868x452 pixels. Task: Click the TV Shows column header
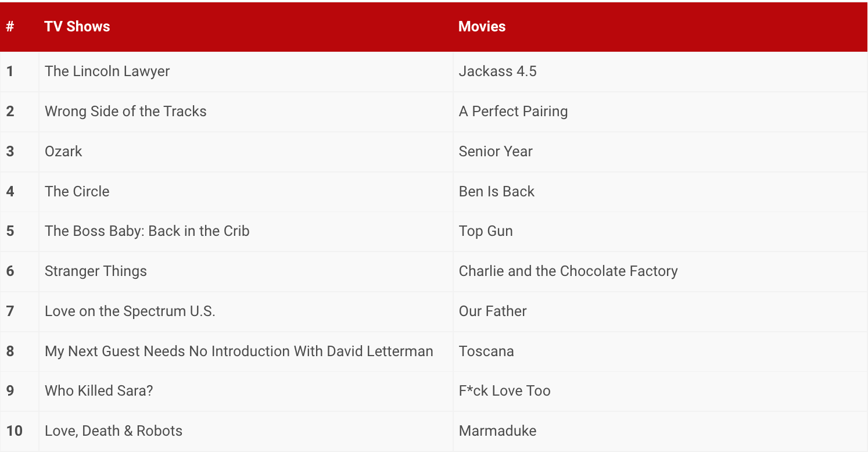pos(77,27)
